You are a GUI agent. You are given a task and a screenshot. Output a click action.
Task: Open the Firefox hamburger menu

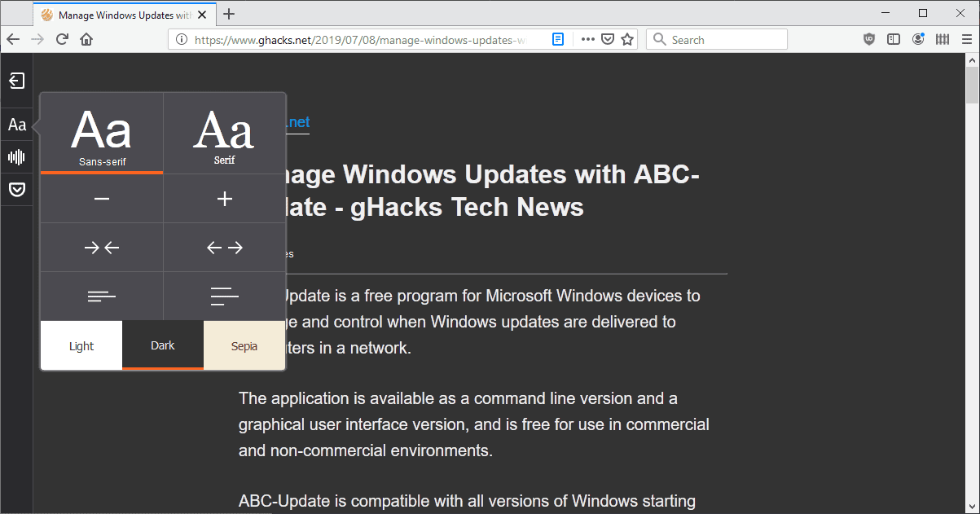click(x=966, y=39)
